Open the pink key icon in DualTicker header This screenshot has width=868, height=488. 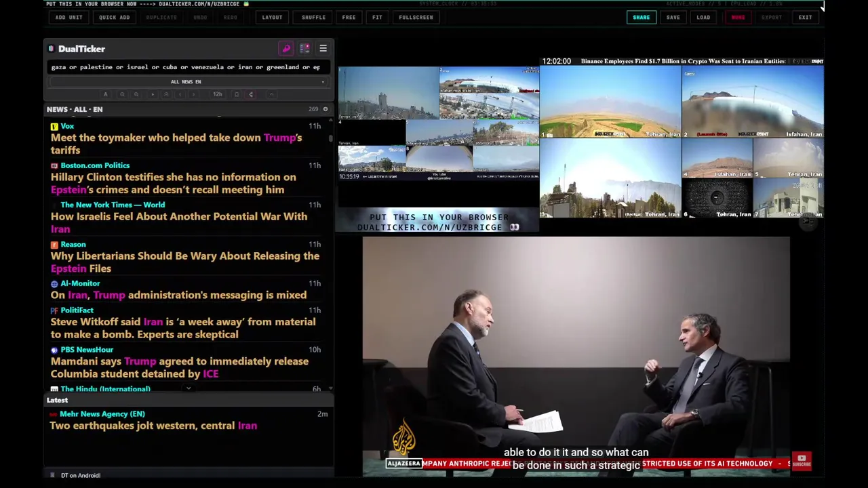(x=286, y=49)
